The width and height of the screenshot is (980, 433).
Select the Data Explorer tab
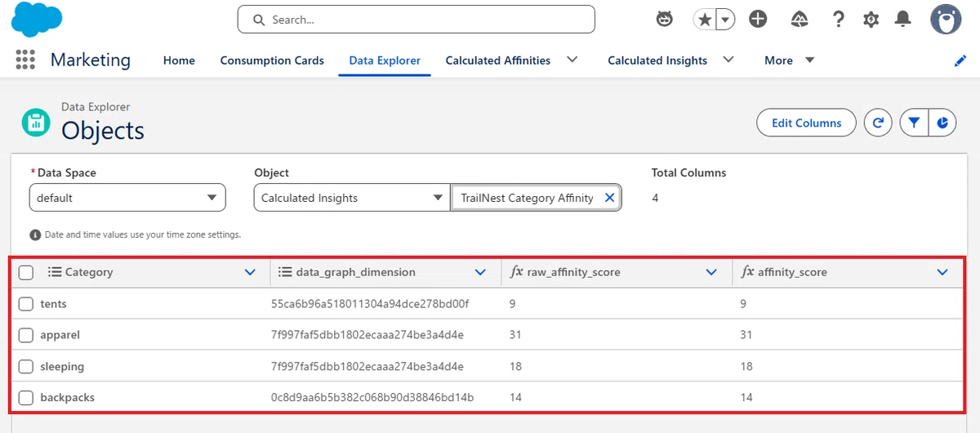(x=385, y=60)
